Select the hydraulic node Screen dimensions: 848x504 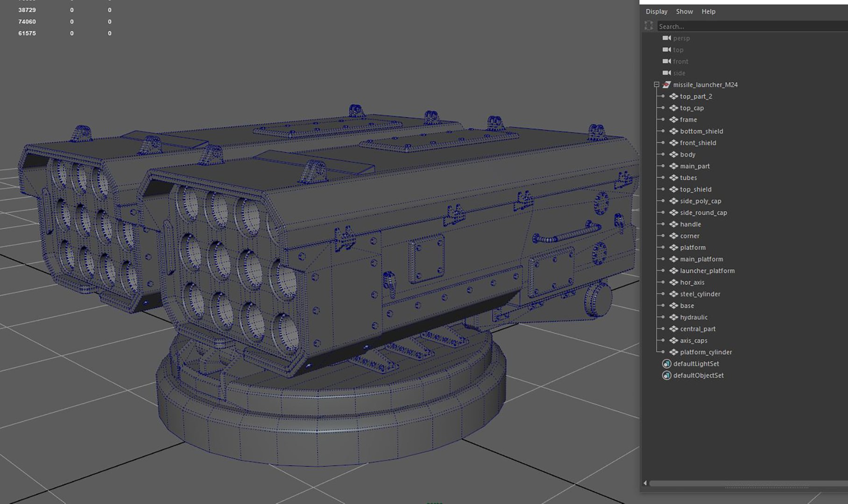pyautogui.click(x=693, y=317)
